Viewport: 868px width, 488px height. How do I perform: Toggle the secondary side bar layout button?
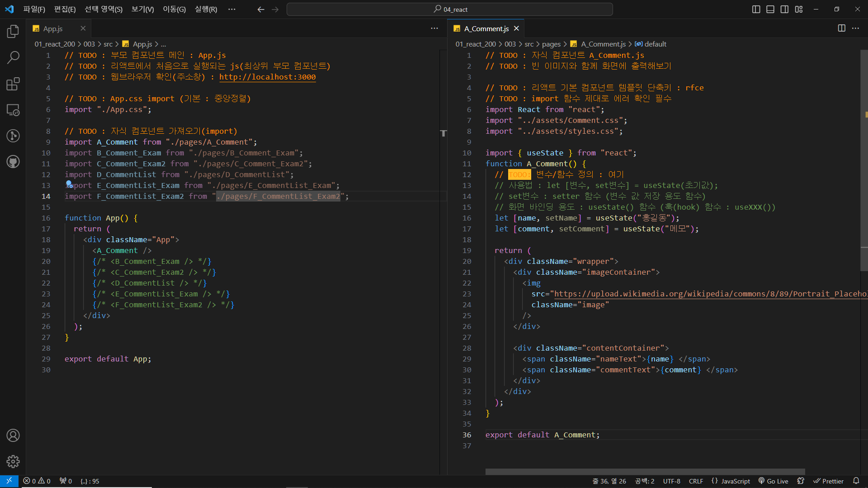tap(784, 9)
